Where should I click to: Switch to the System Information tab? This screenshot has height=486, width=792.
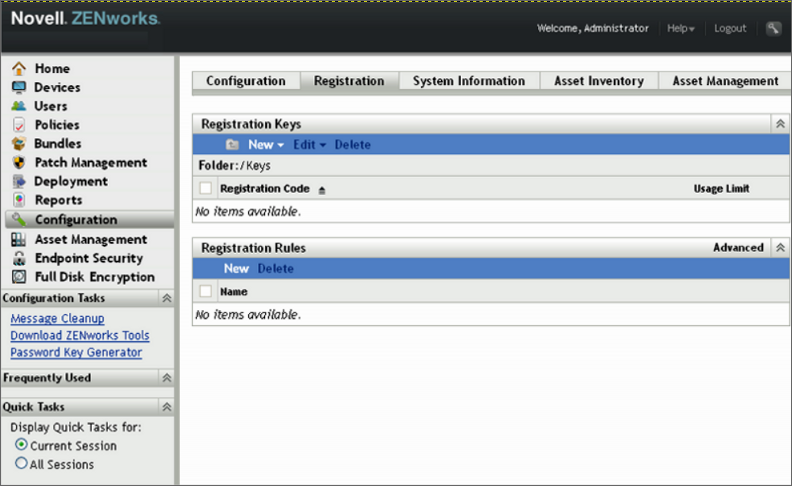click(x=469, y=81)
